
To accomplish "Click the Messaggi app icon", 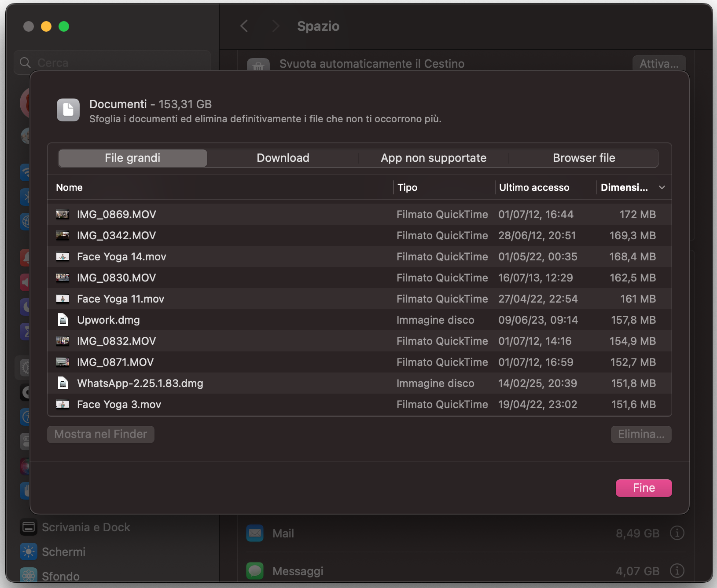I will [x=255, y=571].
